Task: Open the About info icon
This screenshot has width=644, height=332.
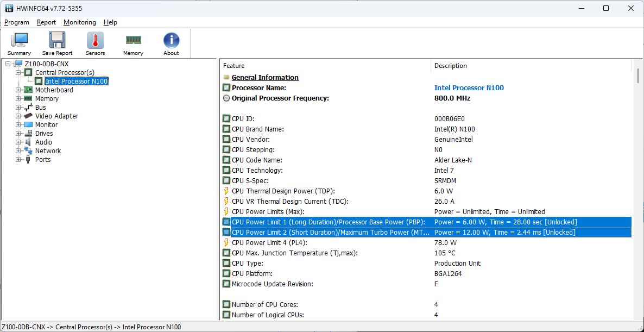Action: point(171,40)
